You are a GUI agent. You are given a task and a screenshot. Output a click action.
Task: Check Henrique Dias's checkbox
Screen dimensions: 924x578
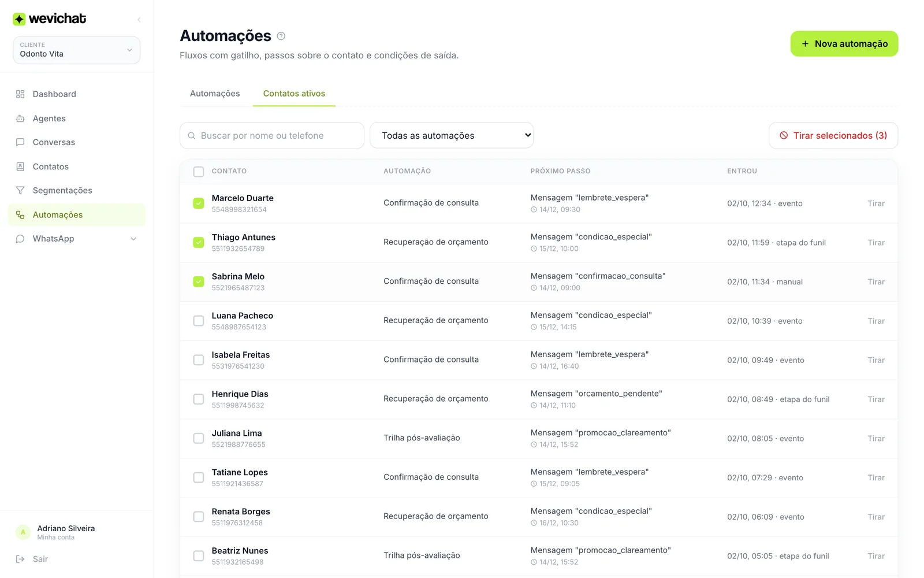click(x=199, y=399)
